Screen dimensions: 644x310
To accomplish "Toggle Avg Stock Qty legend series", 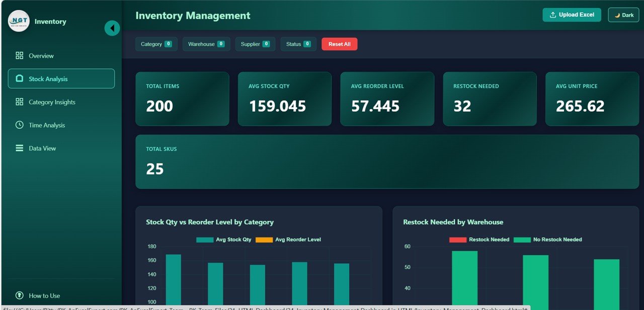I will (x=224, y=240).
